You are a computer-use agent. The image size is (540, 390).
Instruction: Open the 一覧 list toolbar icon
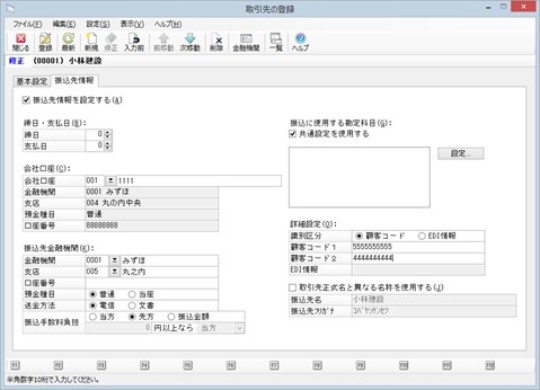click(276, 42)
